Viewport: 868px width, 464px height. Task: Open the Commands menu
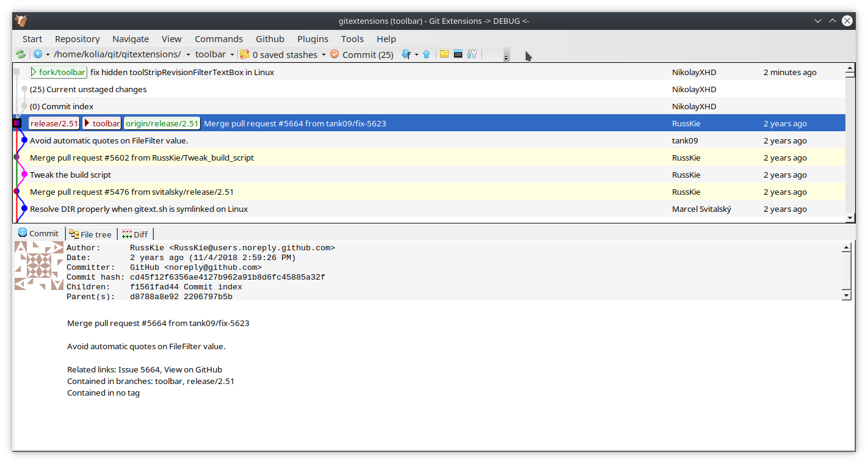[x=219, y=38]
